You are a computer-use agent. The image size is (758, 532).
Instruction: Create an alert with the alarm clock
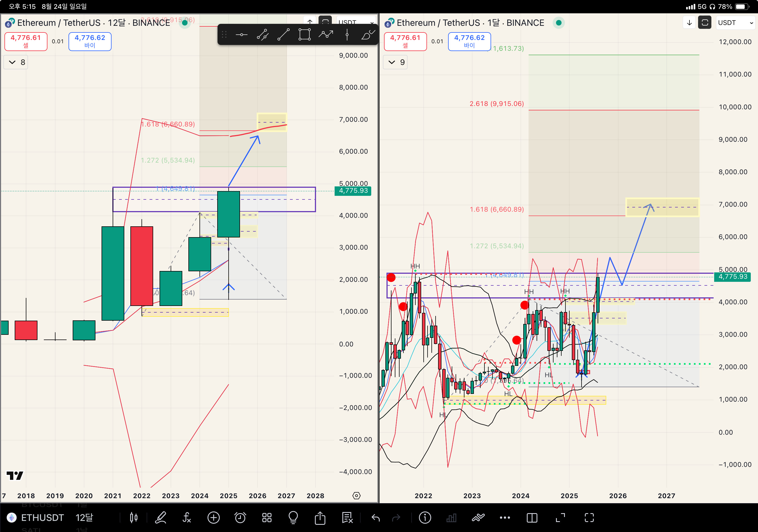click(x=240, y=518)
